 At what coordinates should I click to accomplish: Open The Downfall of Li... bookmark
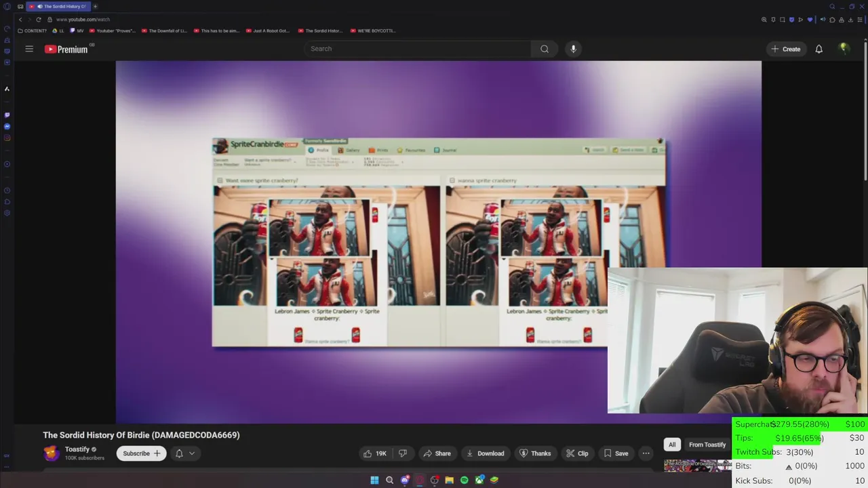click(x=164, y=30)
